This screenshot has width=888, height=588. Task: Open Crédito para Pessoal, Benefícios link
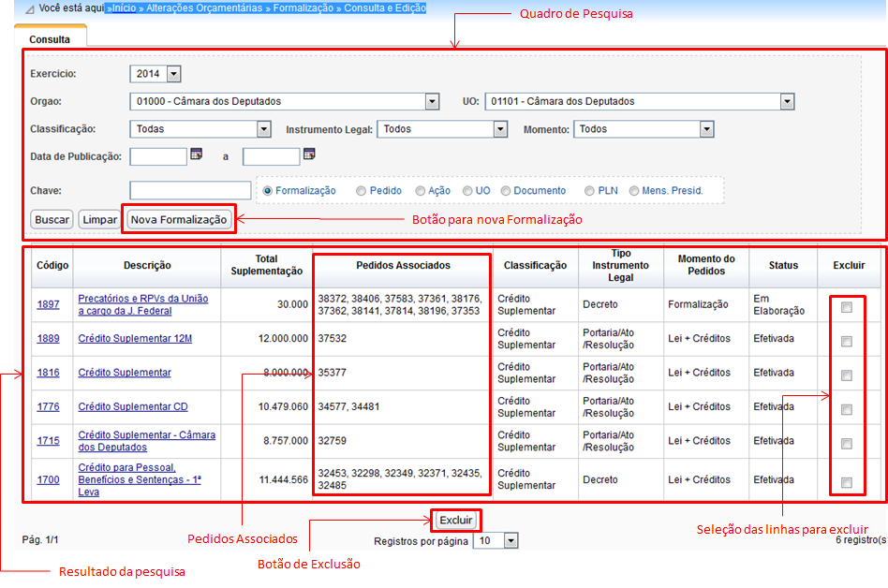pyautogui.click(x=140, y=479)
